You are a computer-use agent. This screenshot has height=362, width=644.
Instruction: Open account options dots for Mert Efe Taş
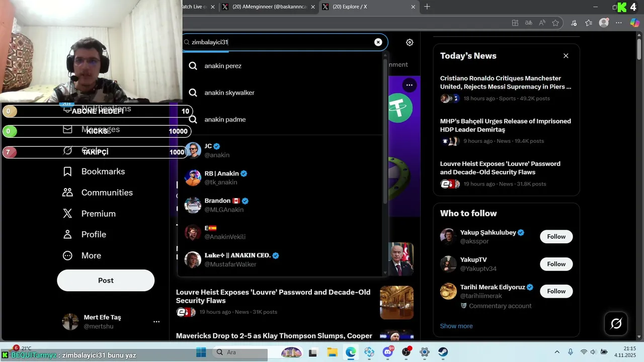tap(156, 322)
